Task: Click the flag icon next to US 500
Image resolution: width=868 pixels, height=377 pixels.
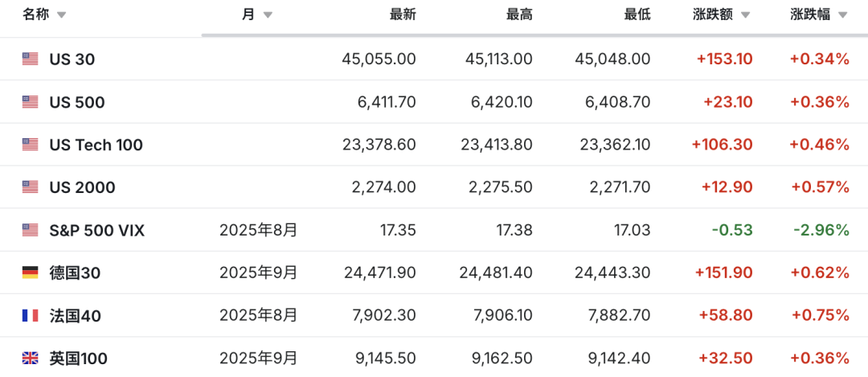Action: point(30,102)
